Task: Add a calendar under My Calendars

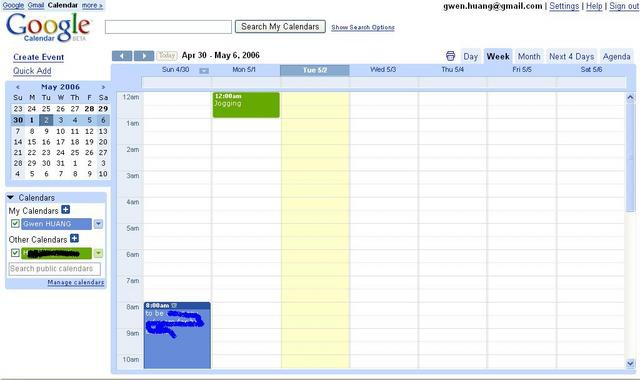Action: [65, 210]
